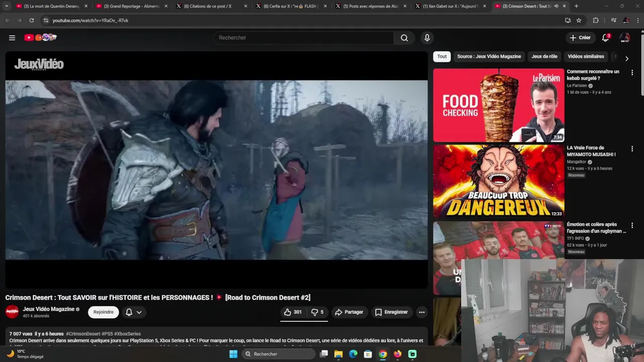
Task: Open the LA Vraie Force de MIYAMOTO MUSASHI title
Action: tap(591, 151)
